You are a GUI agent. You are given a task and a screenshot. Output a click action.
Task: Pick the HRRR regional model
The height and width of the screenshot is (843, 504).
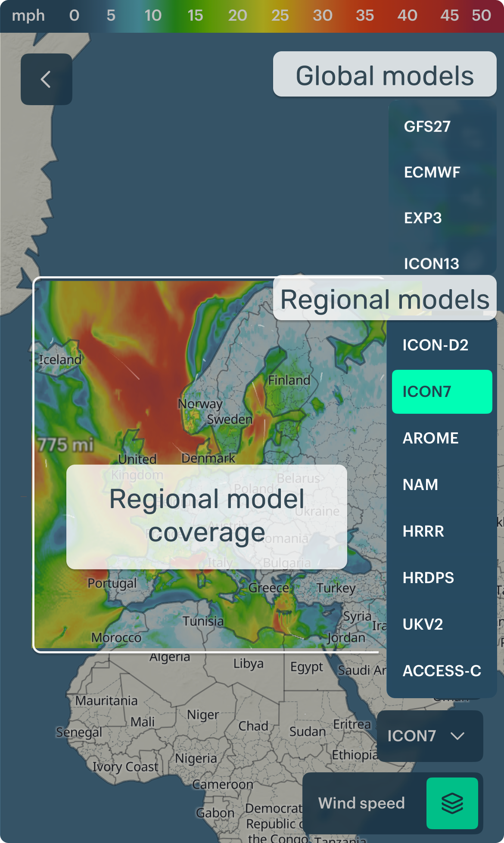423,531
